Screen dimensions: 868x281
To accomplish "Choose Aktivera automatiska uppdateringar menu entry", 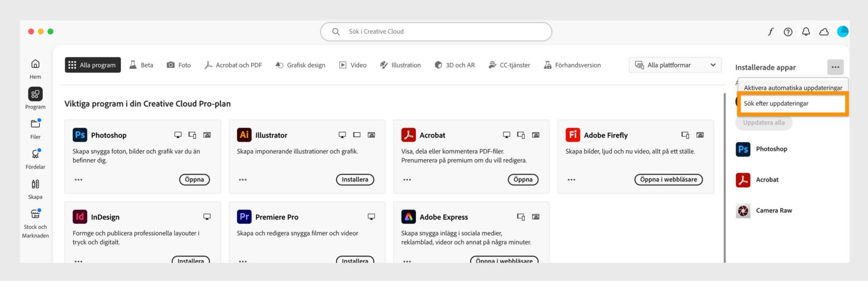I will coord(793,87).
